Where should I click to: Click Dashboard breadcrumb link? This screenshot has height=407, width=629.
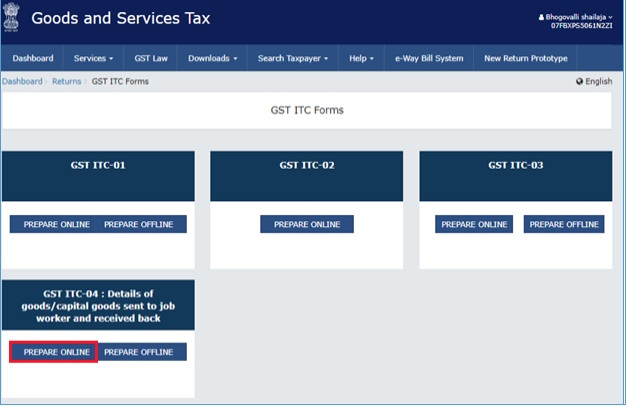point(22,81)
